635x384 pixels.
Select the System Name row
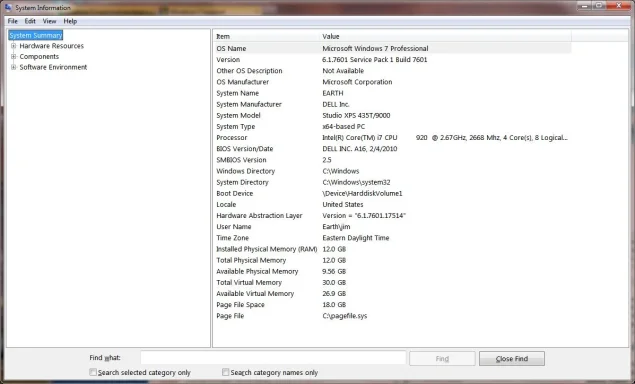(392, 93)
